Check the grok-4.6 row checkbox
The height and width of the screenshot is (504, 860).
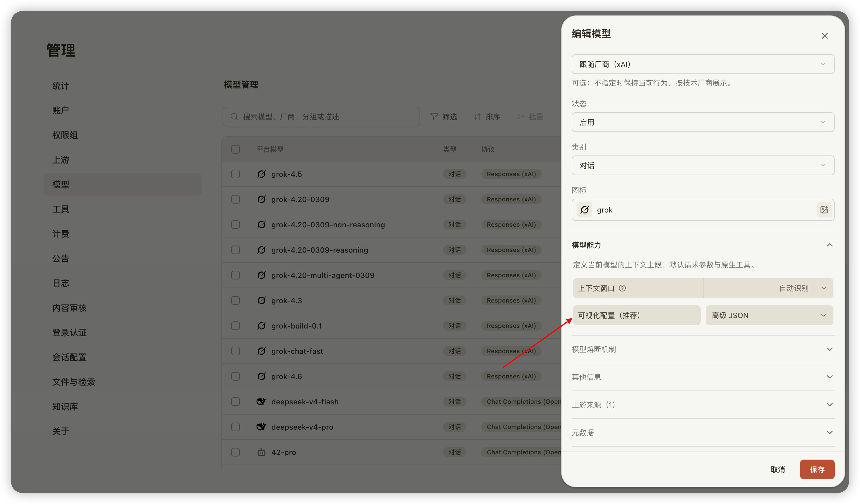tap(236, 376)
